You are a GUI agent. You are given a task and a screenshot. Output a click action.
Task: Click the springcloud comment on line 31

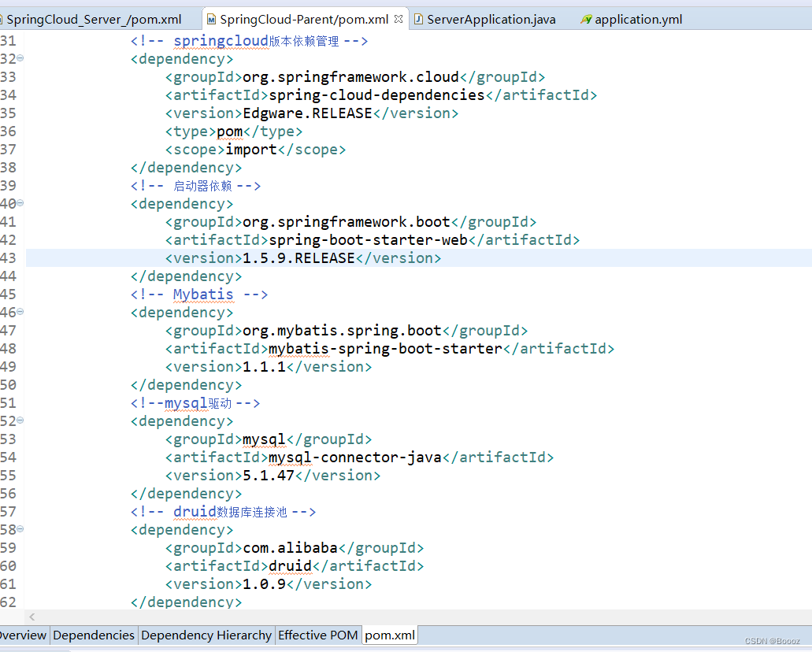(249, 41)
